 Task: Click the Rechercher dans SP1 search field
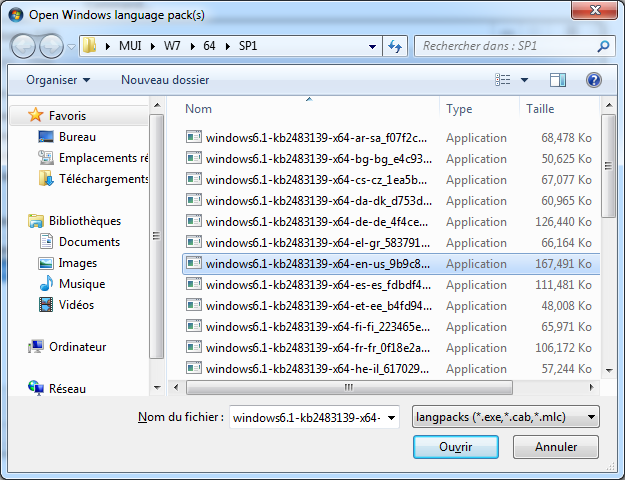505,46
